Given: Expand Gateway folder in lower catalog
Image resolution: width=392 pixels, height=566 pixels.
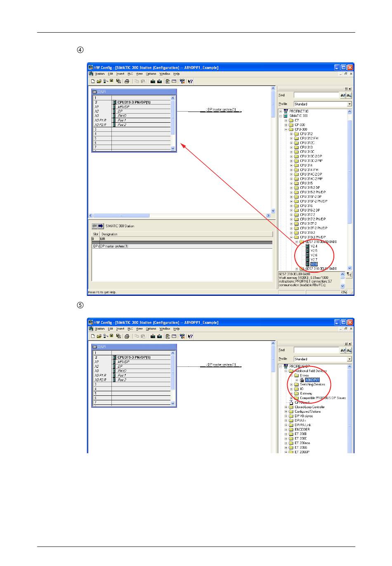Looking at the screenshot, I should (291, 393).
